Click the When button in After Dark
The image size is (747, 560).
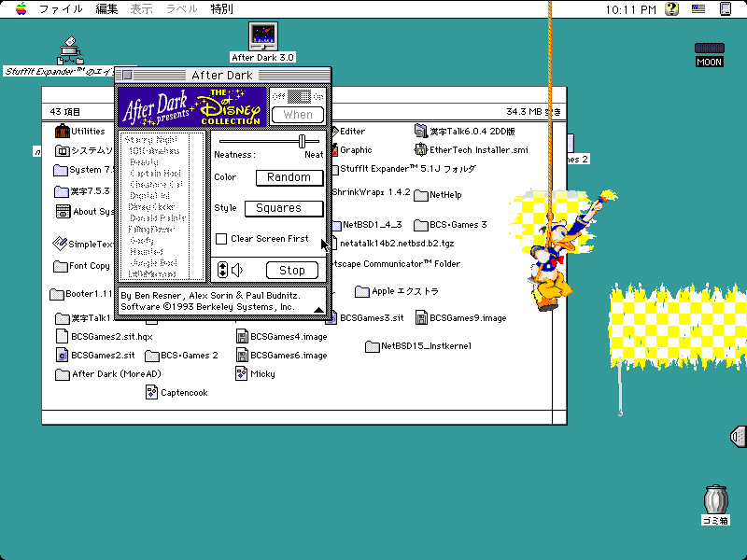tap(298, 115)
